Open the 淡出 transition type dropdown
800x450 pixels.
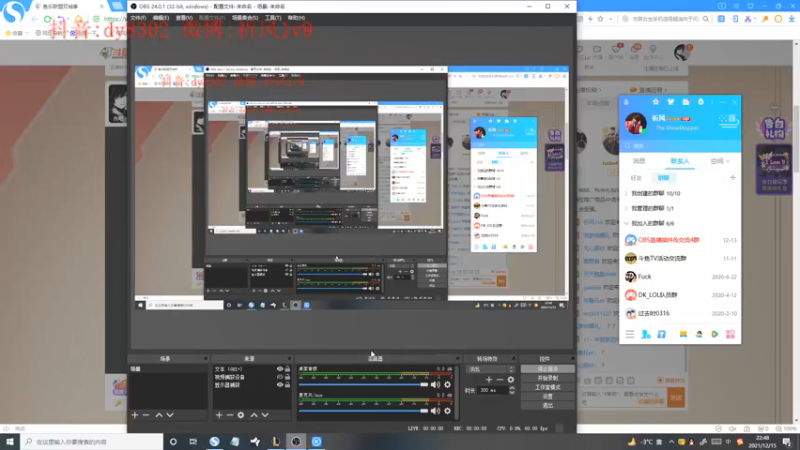click(490, 369)
